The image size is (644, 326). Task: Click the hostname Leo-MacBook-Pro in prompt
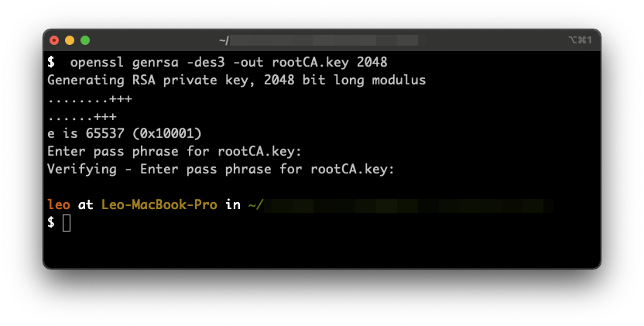[x=159, y=204]
